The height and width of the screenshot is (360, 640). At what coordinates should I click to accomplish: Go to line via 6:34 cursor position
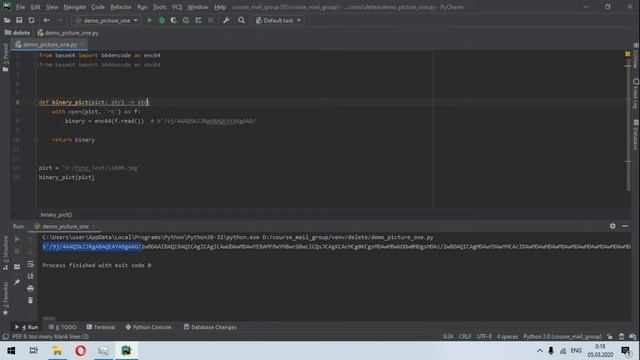click(x=448, y=337)
